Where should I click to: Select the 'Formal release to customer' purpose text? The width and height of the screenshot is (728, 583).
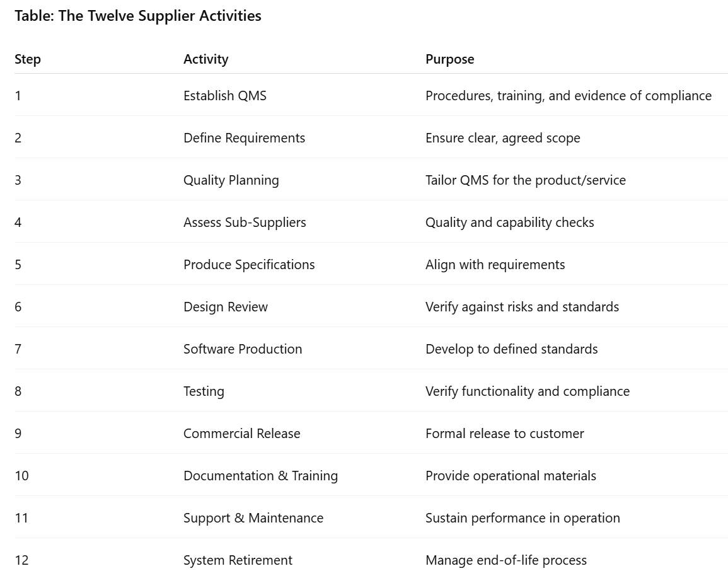click(x=504, y=434)
